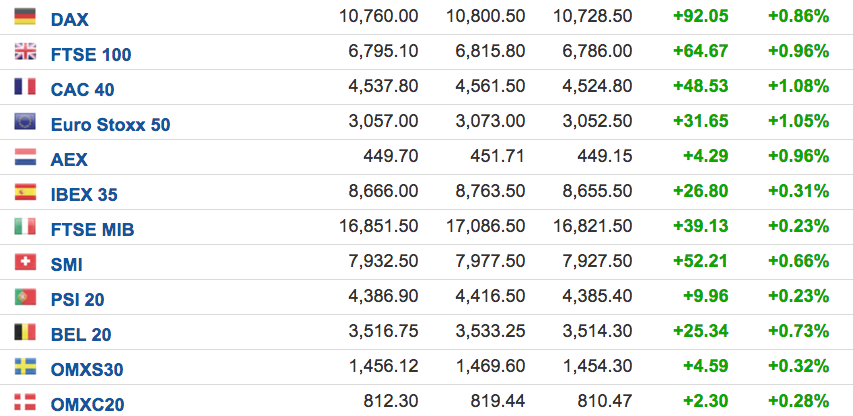Open the OMXC20 index link
This screenshot has width=853, height=416.
point(88,405)
